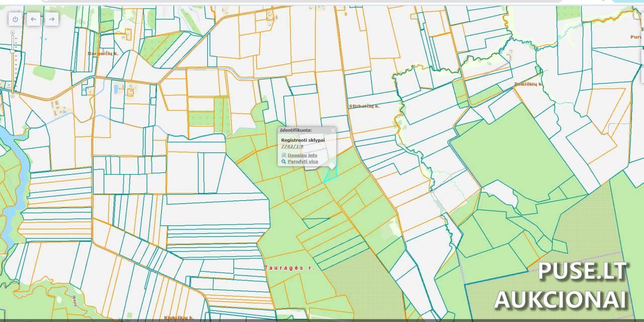Viewport: 644px width, 322px height.
Task: Go to previous map extent with back arrow
Action: (34, 19)
